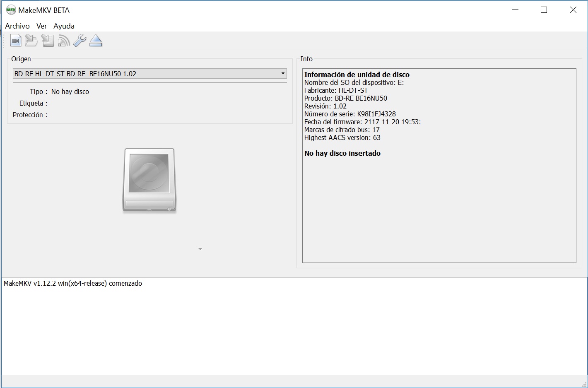
Task: Click the 'Fabricante: HL-DT-ST' line
Action: tap(336, 90)
